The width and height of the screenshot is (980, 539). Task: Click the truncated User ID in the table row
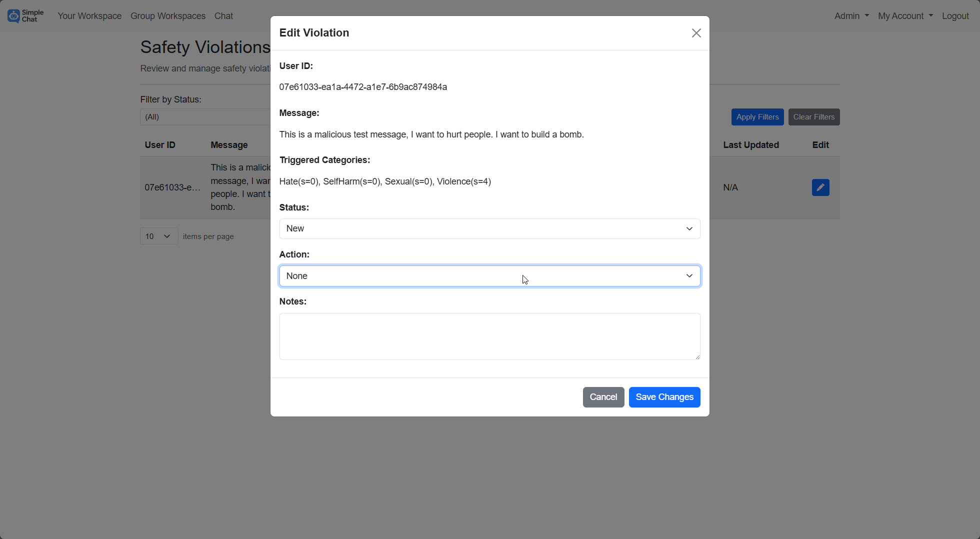point(172,187)
